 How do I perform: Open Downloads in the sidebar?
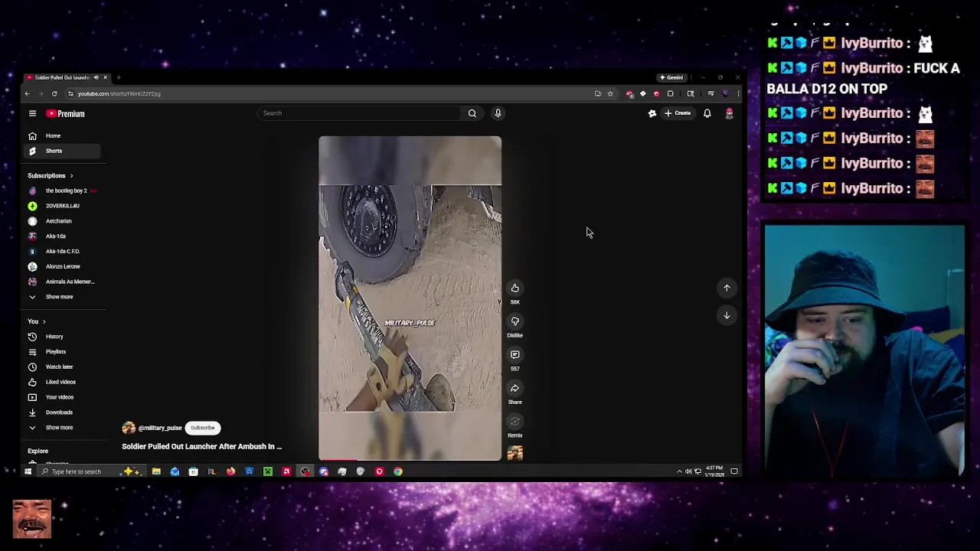click(61, 412)
